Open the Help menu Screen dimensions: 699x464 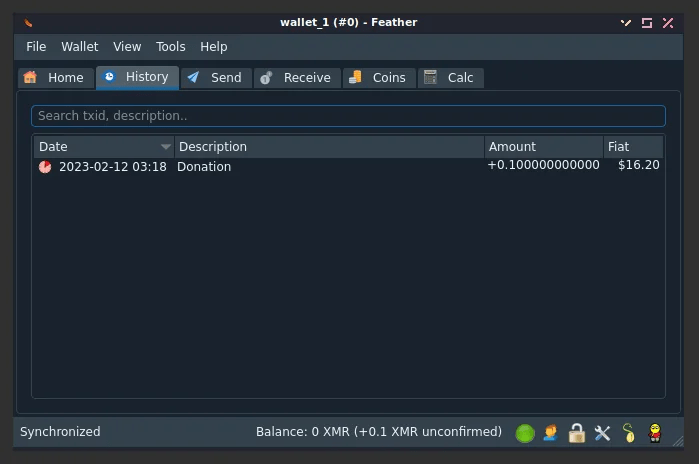click(214, 47)
